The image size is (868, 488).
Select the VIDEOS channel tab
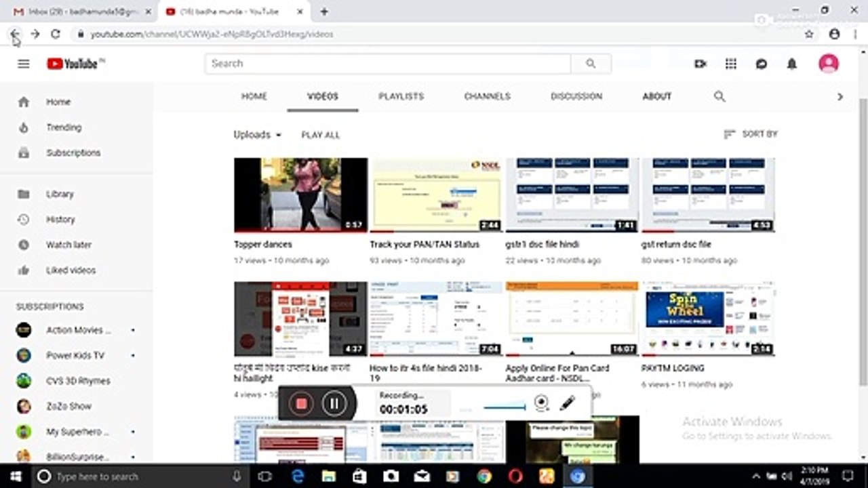[323, 96]
